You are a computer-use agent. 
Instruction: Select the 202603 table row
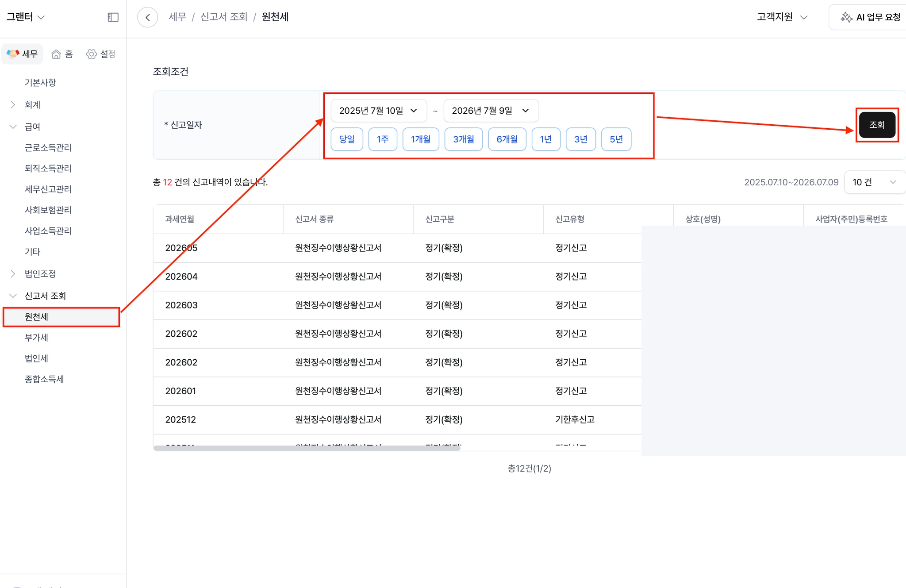(397, 305)
